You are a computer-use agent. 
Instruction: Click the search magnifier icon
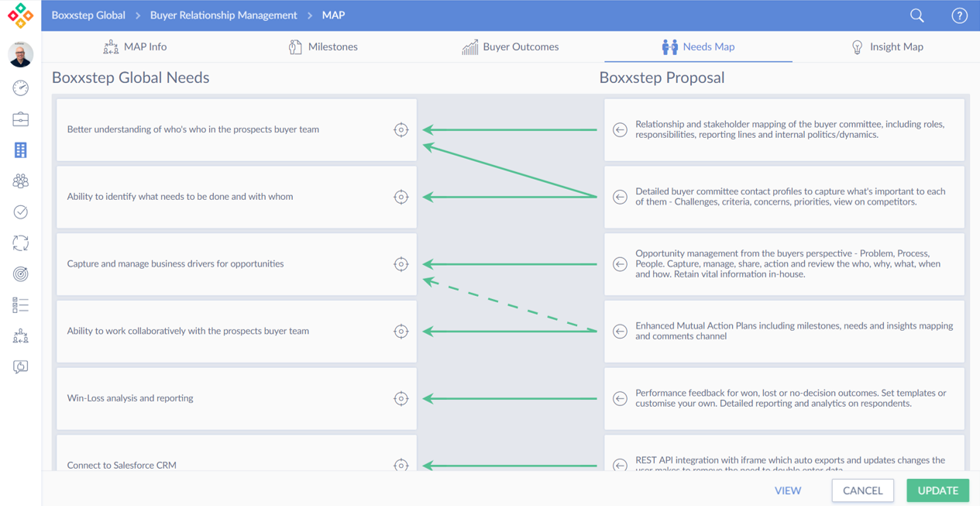pos(916,15)
